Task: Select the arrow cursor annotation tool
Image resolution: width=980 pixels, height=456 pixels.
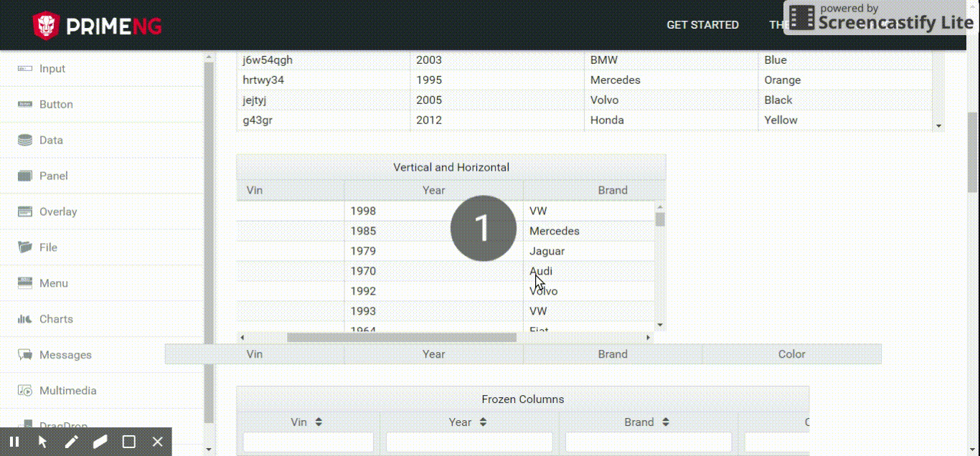Action: [x=42, y=442]
